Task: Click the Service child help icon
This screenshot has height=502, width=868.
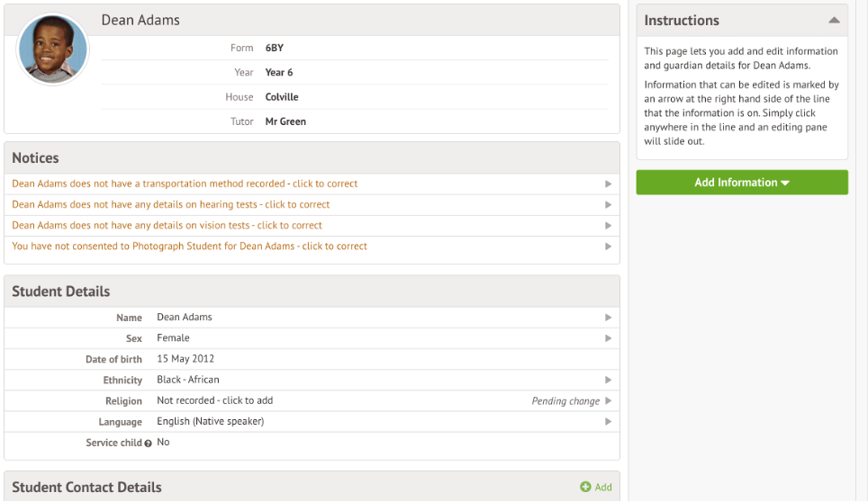Action: (149, 444)
